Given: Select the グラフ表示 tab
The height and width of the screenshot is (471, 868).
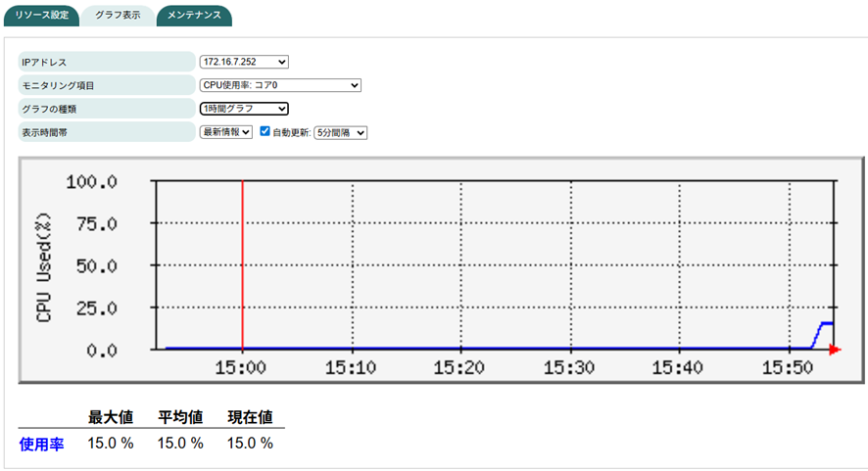Looking at the screenshot, I should (x=118, y=16).
